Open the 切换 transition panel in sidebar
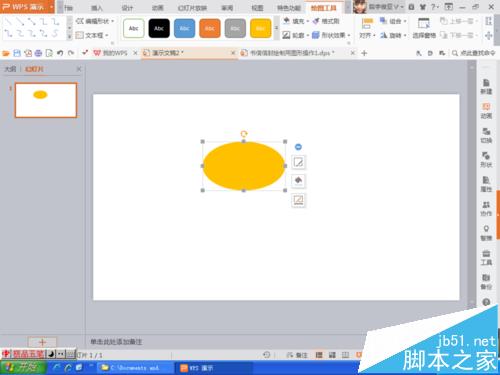 coord(486,135)
